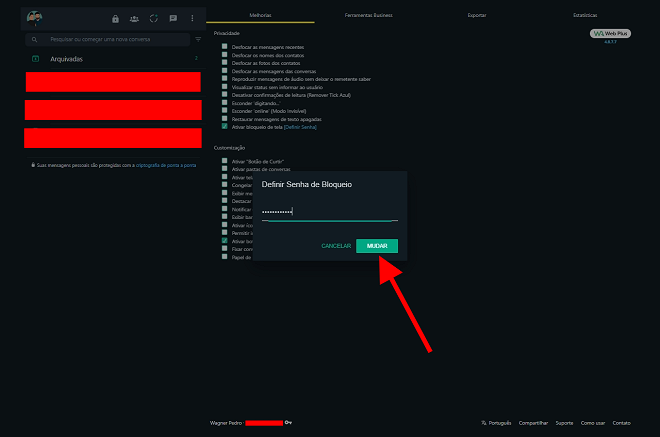Toggle Esconder 'online' (Modo Invisível) checkbox
Screen dimensions: 660x437
(x=225, y=111)
